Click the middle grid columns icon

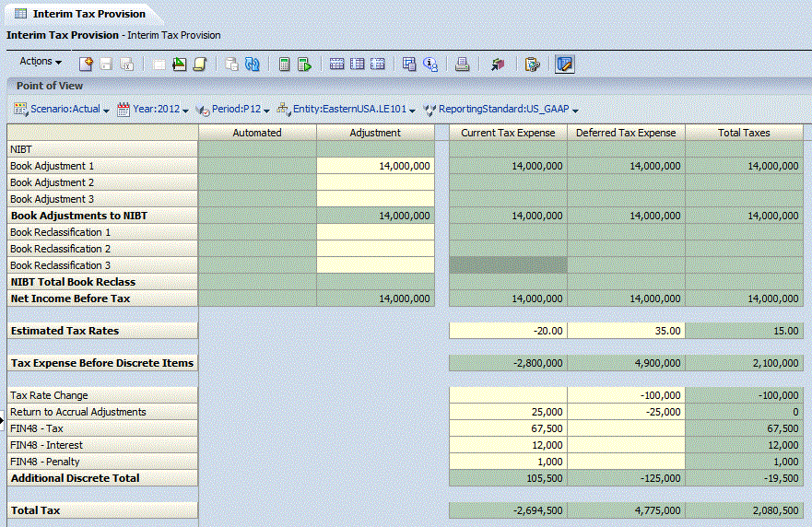tap(358, 64)
